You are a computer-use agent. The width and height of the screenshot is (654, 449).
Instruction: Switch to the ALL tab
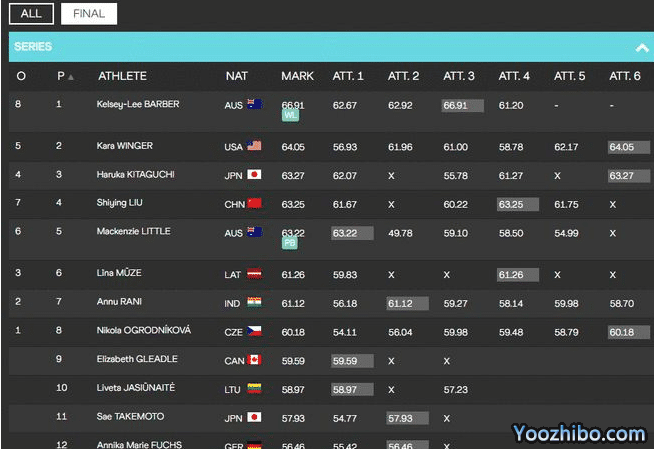click(x=30, y=14)
